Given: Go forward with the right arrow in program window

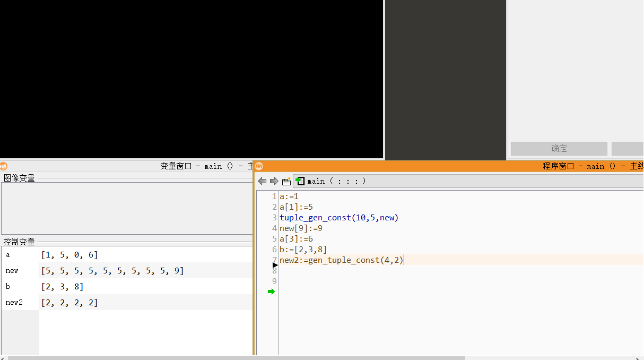Looking at the screenshot, I should pyautogui.click(x=274, y=181).
